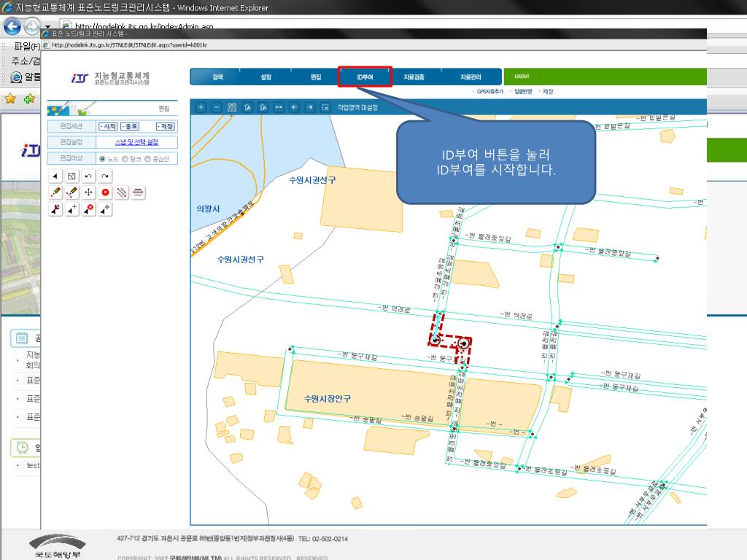Undo the last edit
747x560 pixels.
coord(88,176)
